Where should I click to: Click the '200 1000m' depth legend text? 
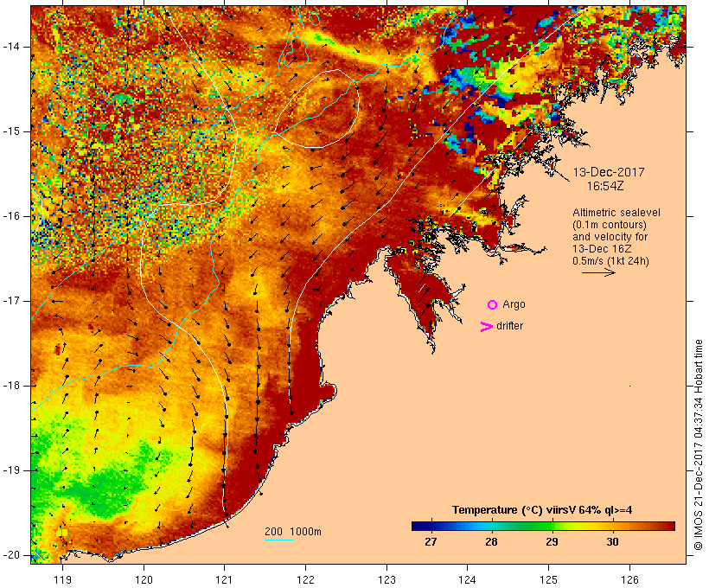(293, 532)
